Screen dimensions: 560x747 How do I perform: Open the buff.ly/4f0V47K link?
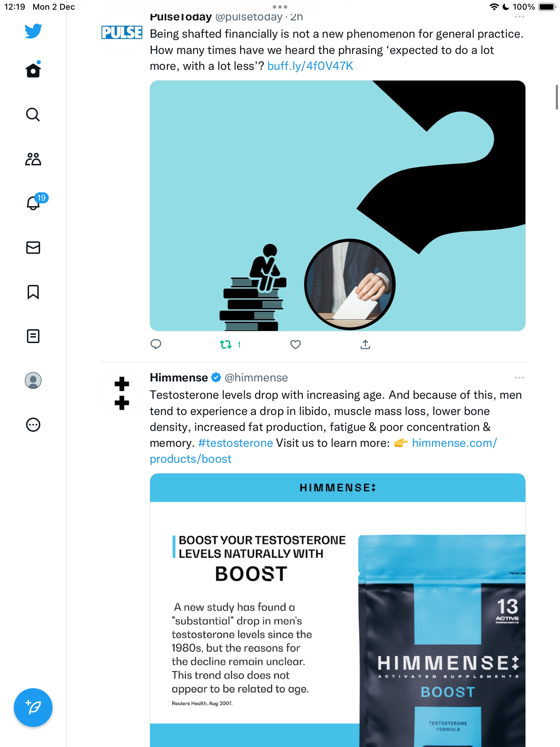click(310, 66)
